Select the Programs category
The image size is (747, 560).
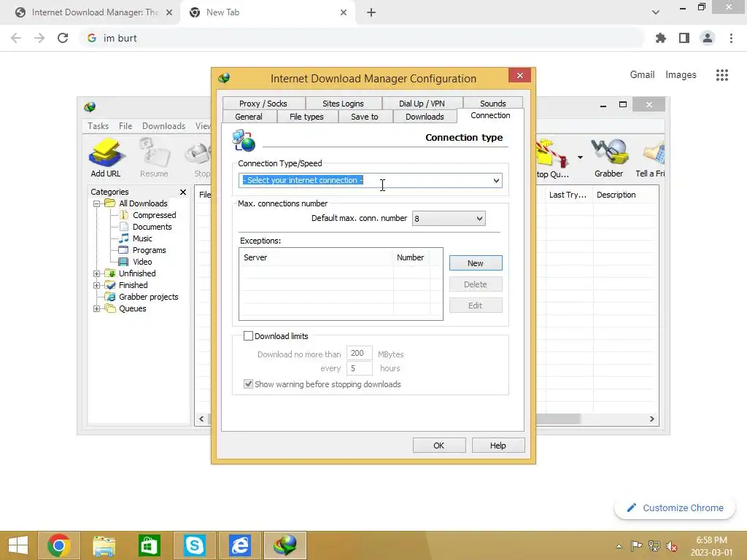click(149, 251)
